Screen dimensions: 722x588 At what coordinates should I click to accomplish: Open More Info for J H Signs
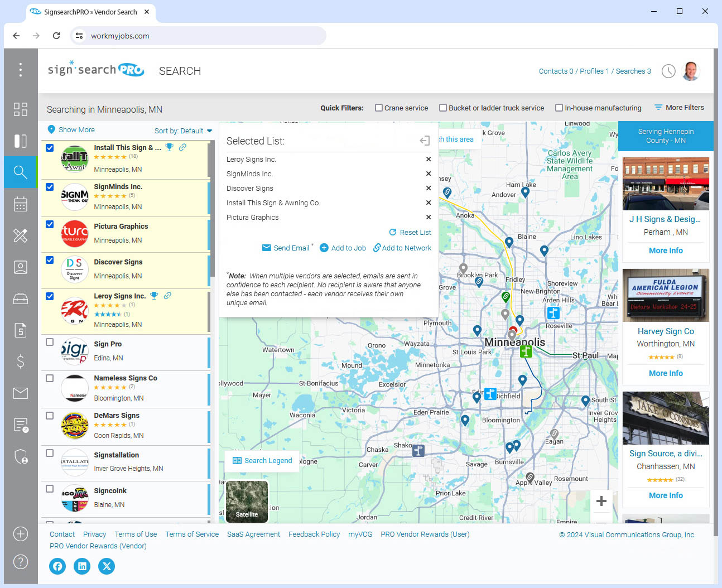(x=666, y=250)
